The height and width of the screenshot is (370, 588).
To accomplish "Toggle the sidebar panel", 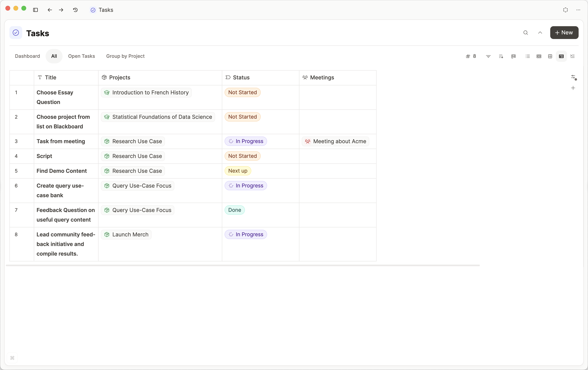I will 35,10.
